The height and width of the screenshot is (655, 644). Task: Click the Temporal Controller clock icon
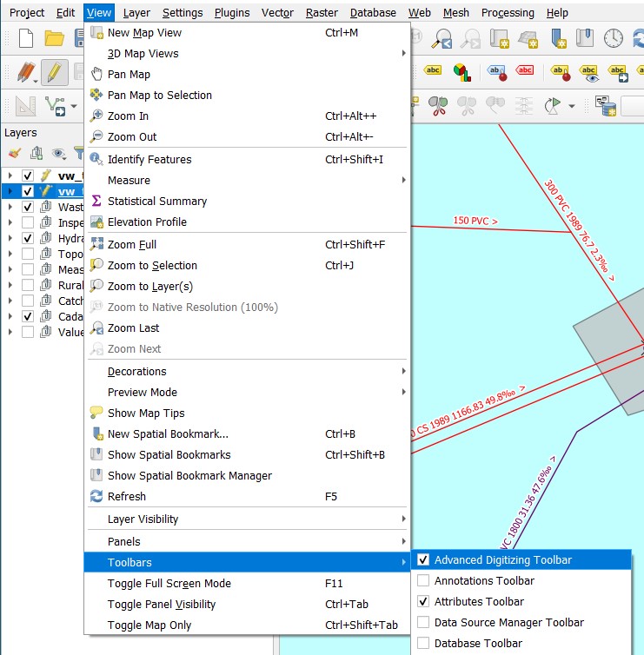[x=613, y=38]
